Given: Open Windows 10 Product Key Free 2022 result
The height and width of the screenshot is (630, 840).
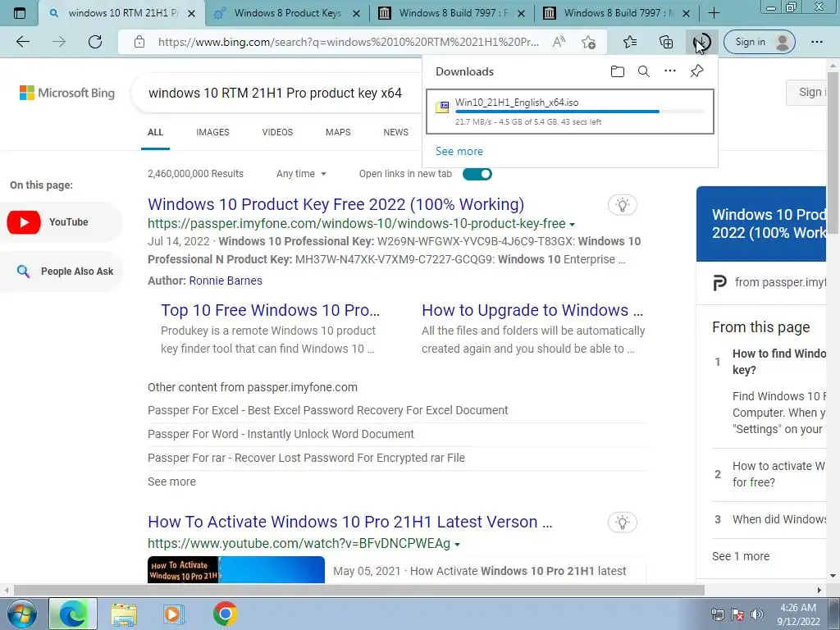Looking at the screenshot, I should 336,204.
